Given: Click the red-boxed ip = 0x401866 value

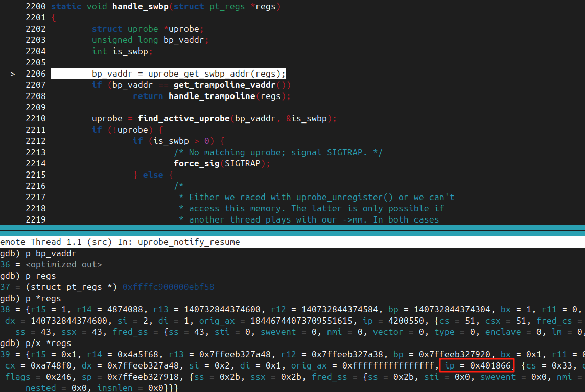Looking at the screenshot, I should [x=476, y=365].
